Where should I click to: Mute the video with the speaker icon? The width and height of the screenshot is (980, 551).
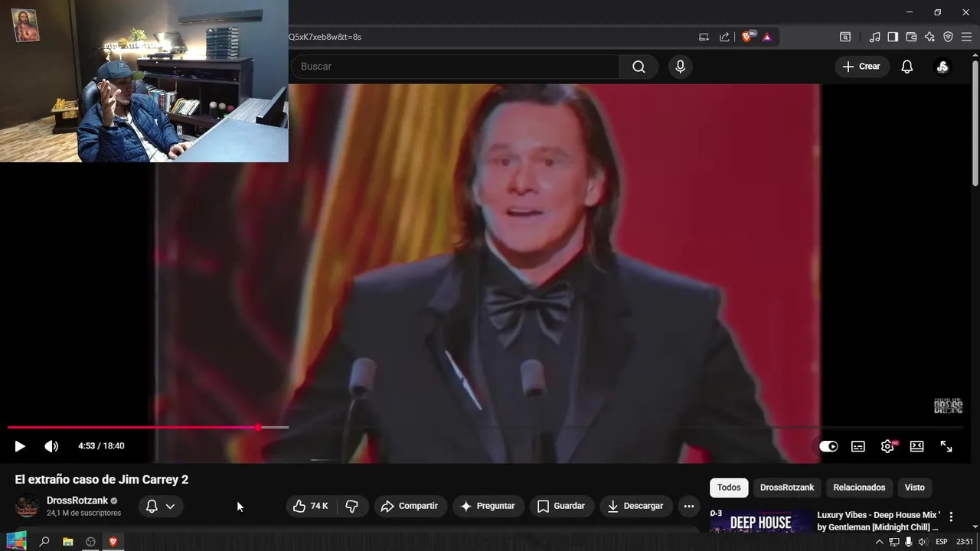(51, 446)
